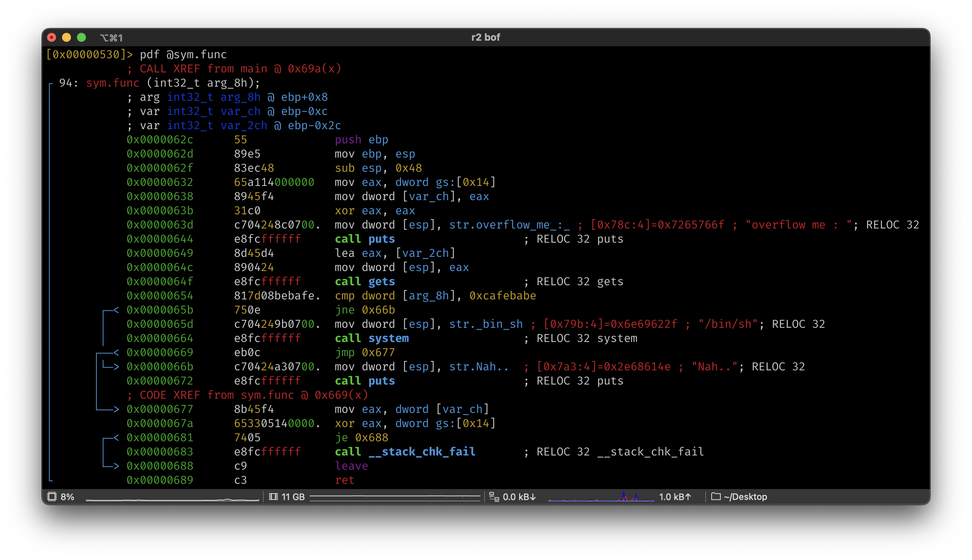This screenshot has height=560, width=972.
Task: Click the 'r2 bof' window title
Action: click(x=486, y=37)
